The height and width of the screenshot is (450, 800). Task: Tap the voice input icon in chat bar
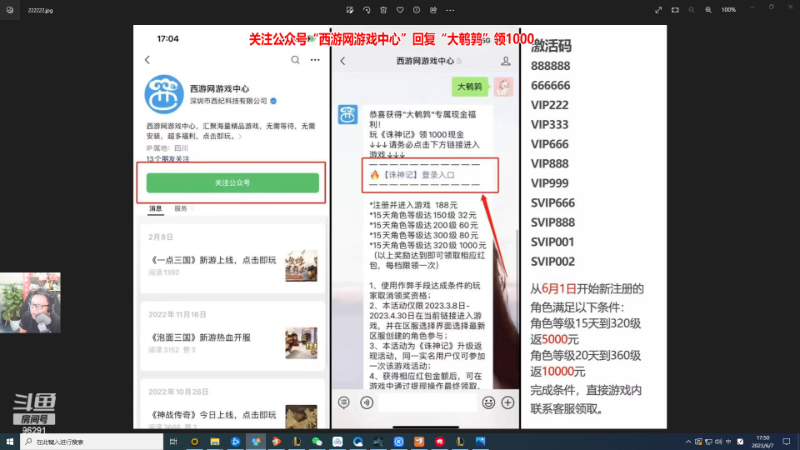click(x=367, y=403)
